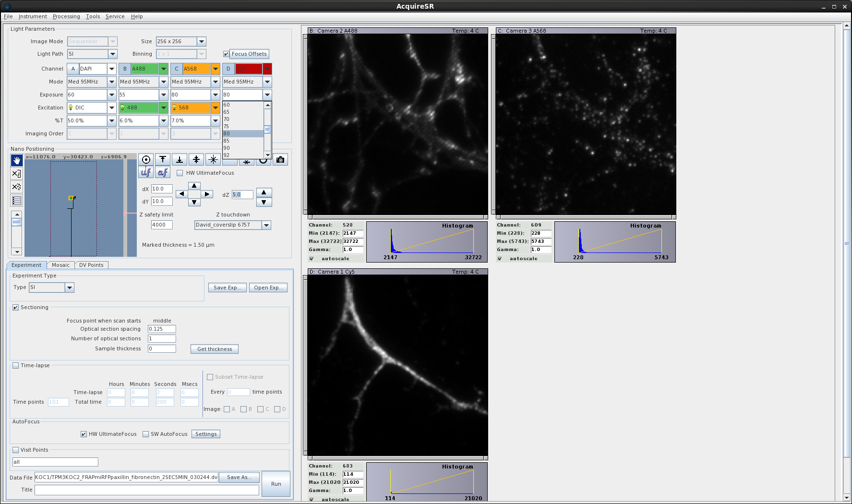Enable the Time-lapse checkbox
Viewport: 852px width, 504px height.
tap(16, 365)
